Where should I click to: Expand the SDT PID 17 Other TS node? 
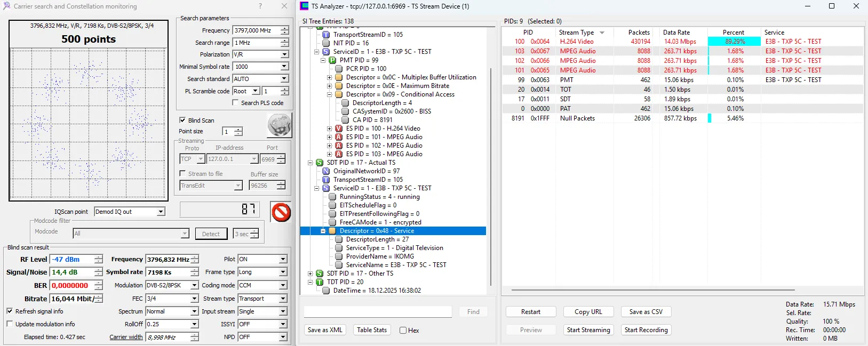[x=310, y=273]
